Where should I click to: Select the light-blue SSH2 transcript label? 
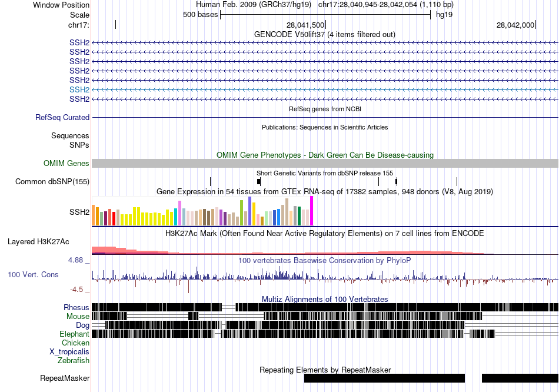pos(79,89)
